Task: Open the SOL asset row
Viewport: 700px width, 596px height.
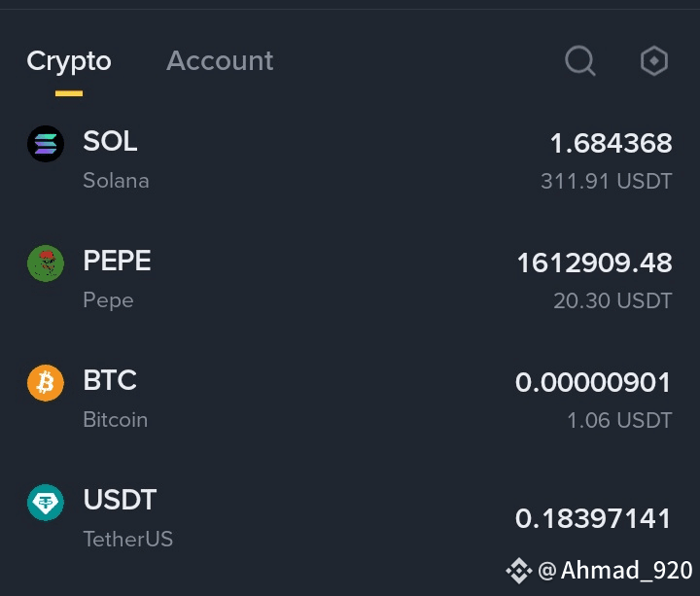Action: 350,159
